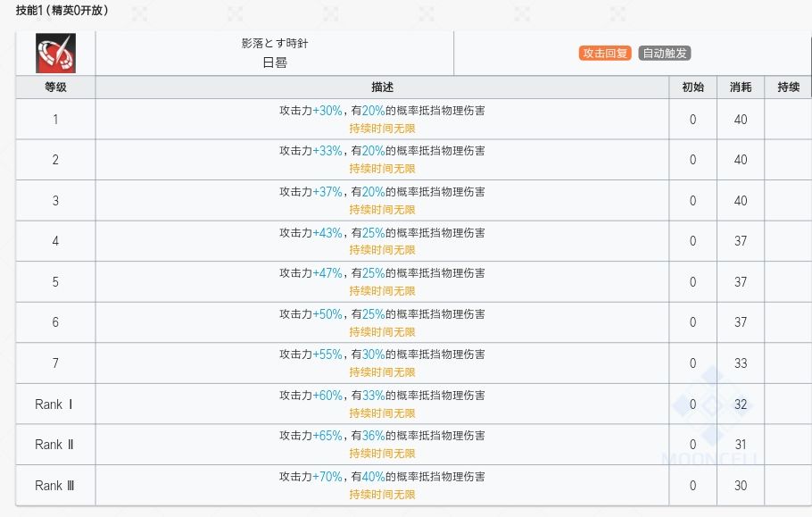Click 消耗 value 33 in level 7 row
Viewport: 812px width, 517px height.
click(x=741, y=363)
